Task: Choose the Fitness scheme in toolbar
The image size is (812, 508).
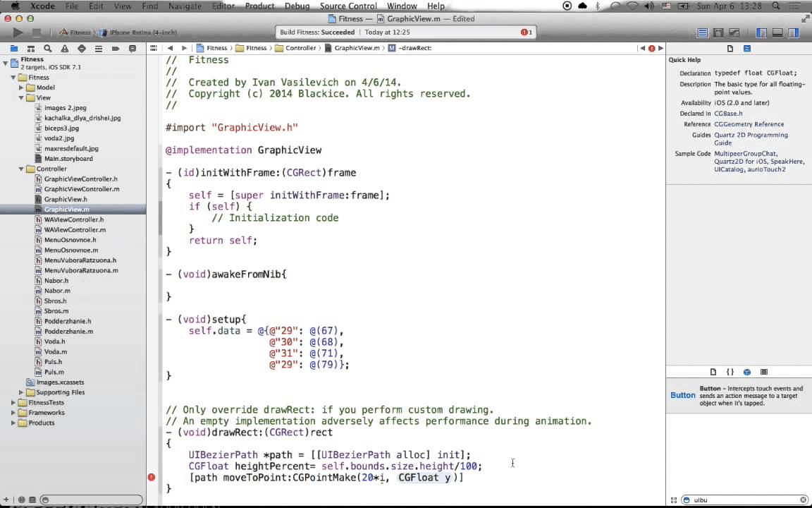Action: [75, 32]
